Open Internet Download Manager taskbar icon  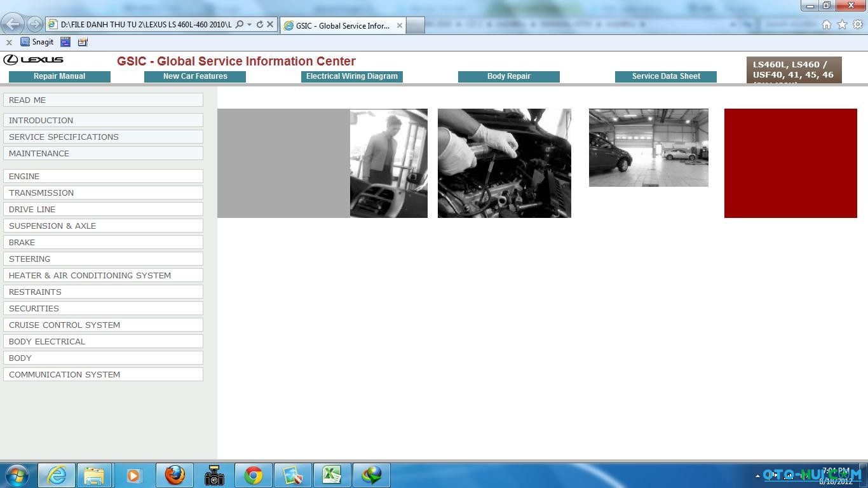click(x=372, y=475)
